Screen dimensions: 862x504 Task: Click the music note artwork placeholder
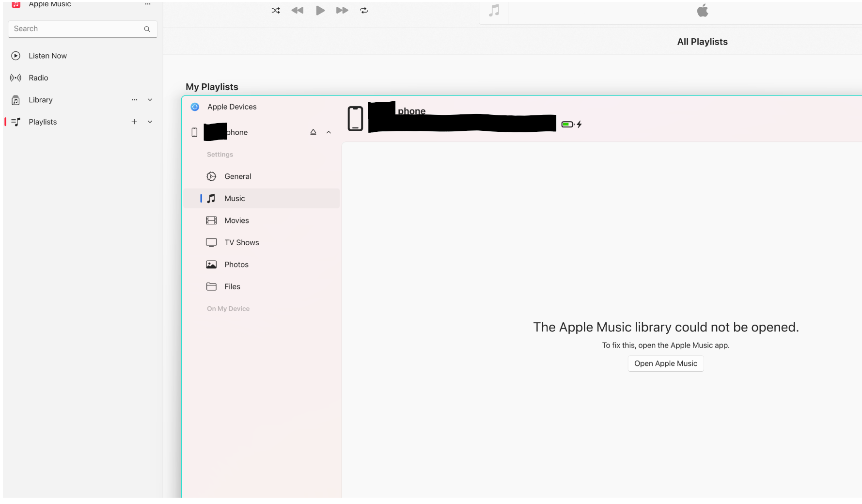(494, 11)
